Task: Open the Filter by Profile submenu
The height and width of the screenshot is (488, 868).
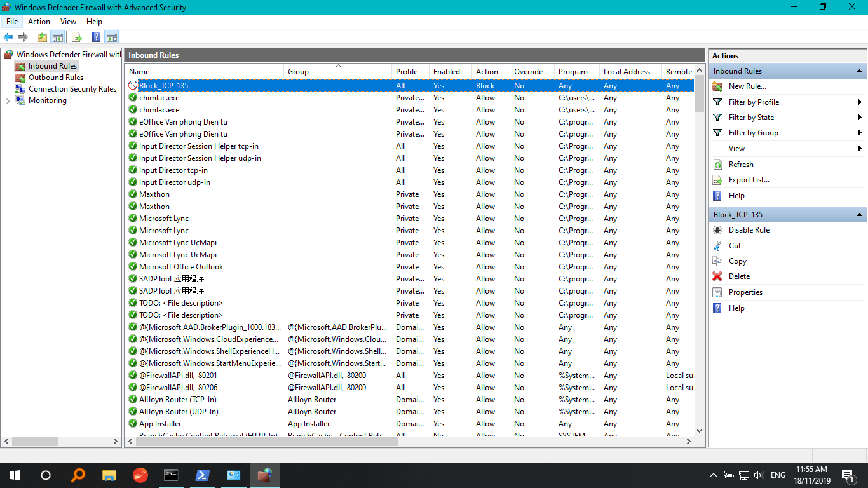Action: 754,102
